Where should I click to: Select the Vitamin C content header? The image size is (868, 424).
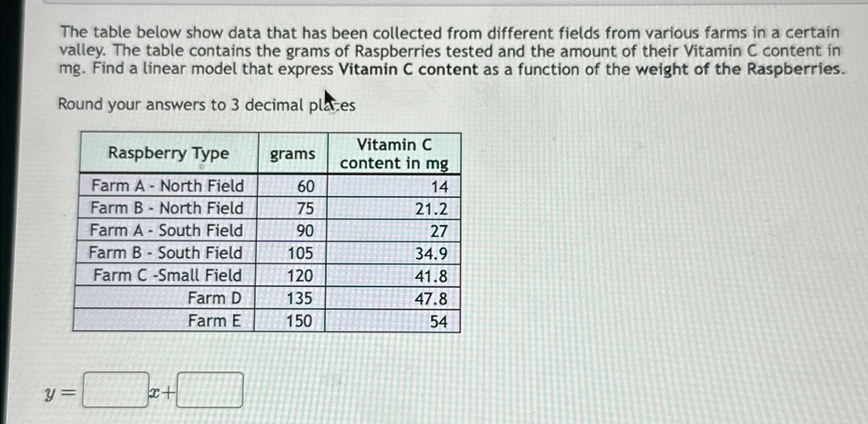click(x=396, y=153)
